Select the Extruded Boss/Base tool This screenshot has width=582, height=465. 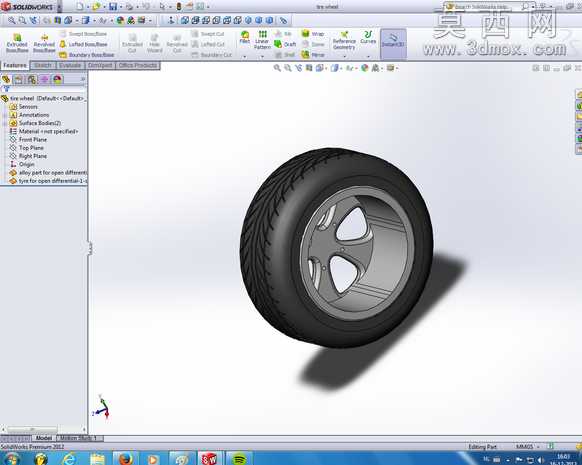[x=17, y=43]
